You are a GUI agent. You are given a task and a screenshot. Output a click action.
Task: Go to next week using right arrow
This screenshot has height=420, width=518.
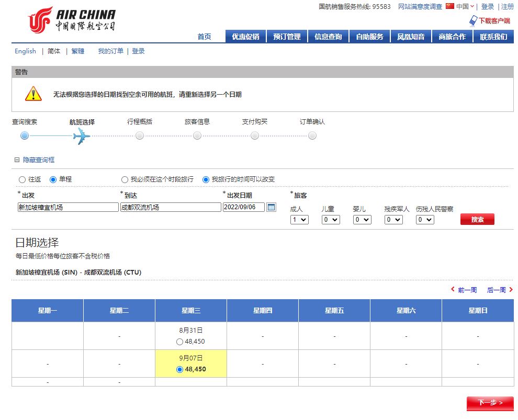511,290
